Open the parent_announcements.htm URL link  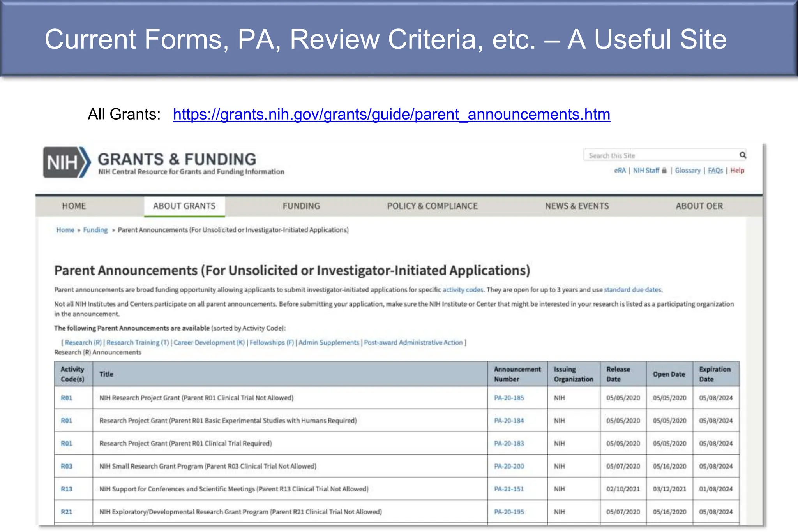(x=392, y=114)
